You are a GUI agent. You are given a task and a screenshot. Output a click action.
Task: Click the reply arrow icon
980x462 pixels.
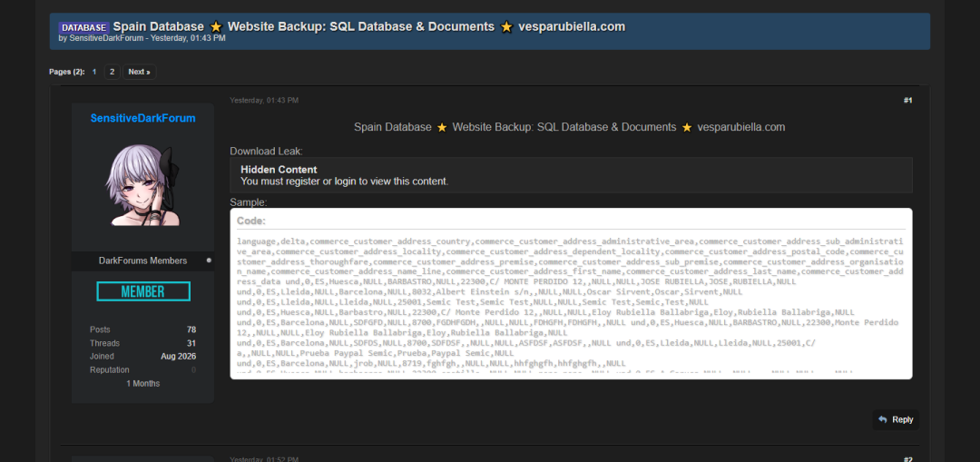tap(883, 419)
